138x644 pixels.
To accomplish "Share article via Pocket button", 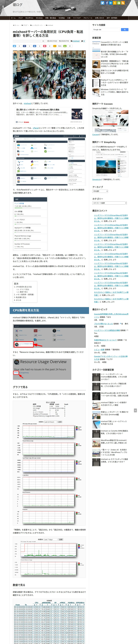I will click(45, 46).
